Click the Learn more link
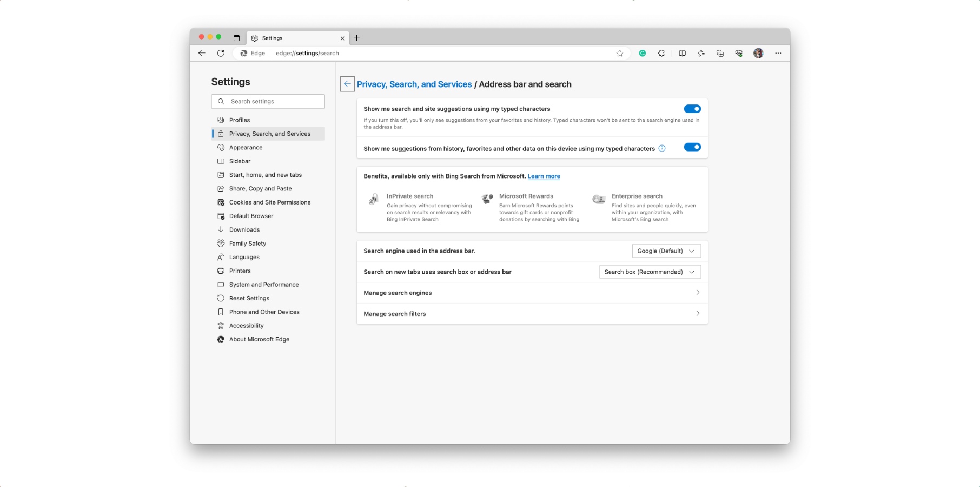 (544, 176)
